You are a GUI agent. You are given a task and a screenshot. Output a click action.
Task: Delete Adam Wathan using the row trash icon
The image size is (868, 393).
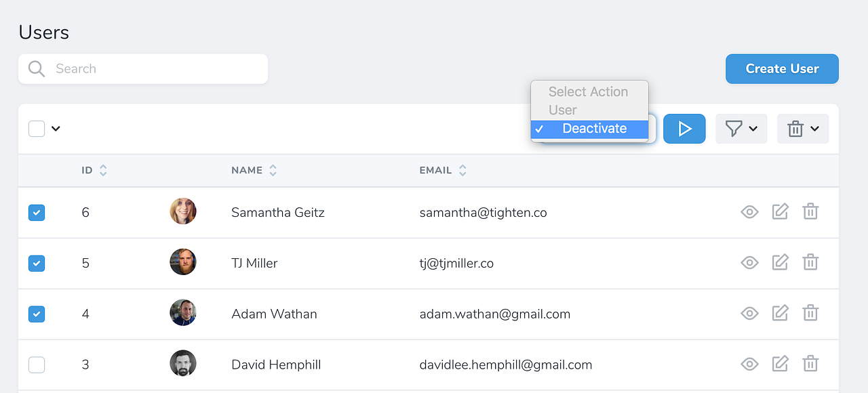pyautogui.click(x=810, y=314)
